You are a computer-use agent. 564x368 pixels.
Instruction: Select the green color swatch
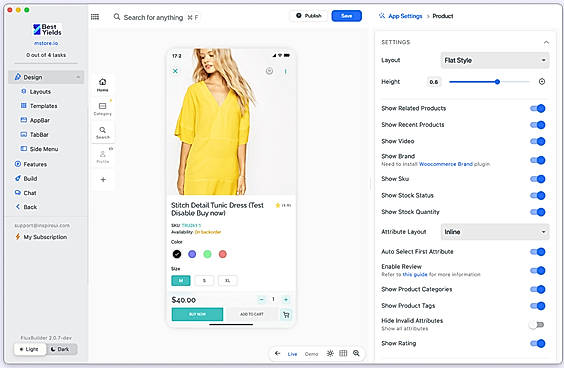coord(207,254)
